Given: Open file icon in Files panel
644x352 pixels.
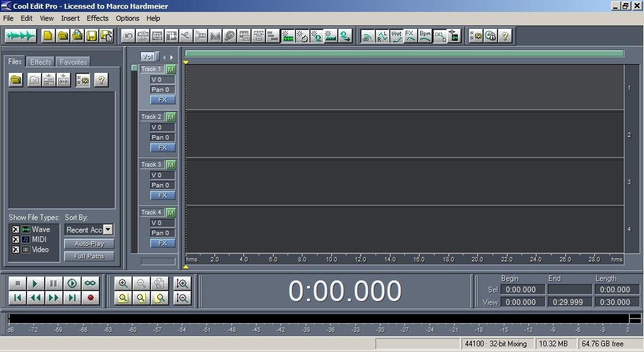Looking at the screenshot, I should pyautogui.click(x=16, y=80).
